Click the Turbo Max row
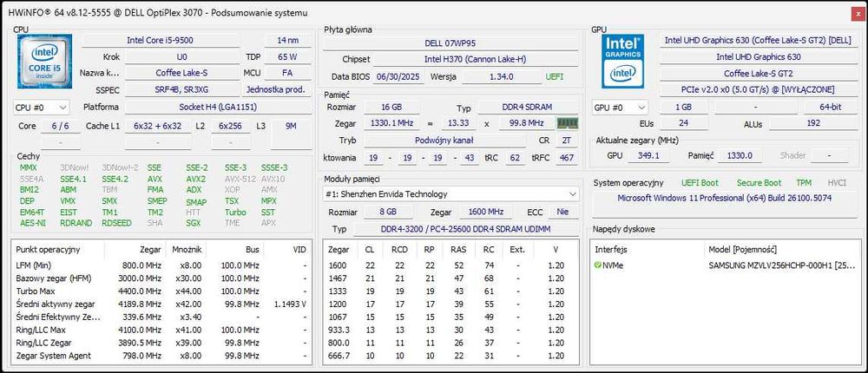The height and width of the screenshot is (373, 868). (x=161, y=291)
